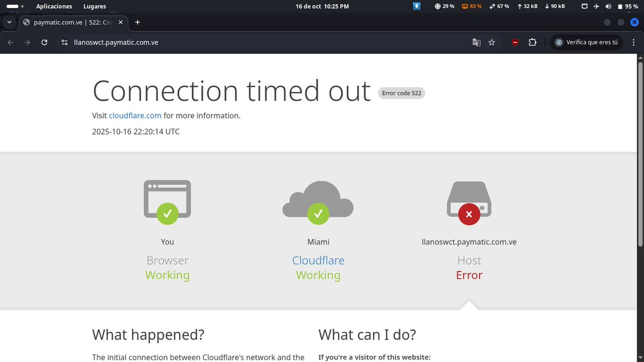Click the Google Translate icon
The height and width of the screenshot is (362, 644).
476,42
